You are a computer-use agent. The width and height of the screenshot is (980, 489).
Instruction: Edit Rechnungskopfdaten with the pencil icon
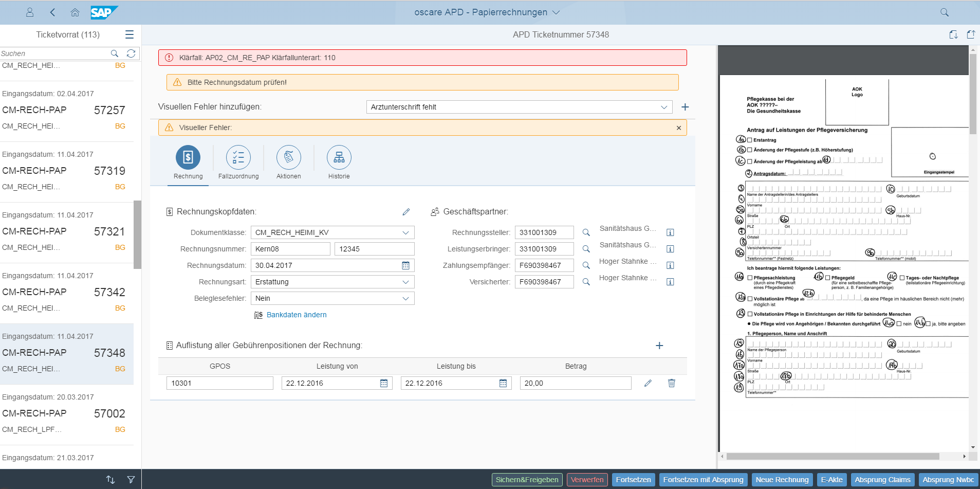406,212
